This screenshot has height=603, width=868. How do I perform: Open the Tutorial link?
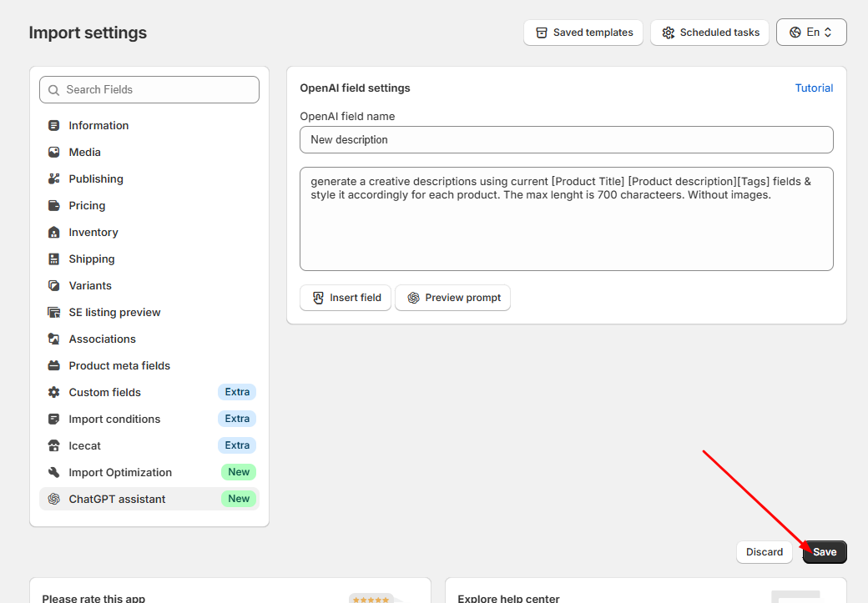(814, 88)
